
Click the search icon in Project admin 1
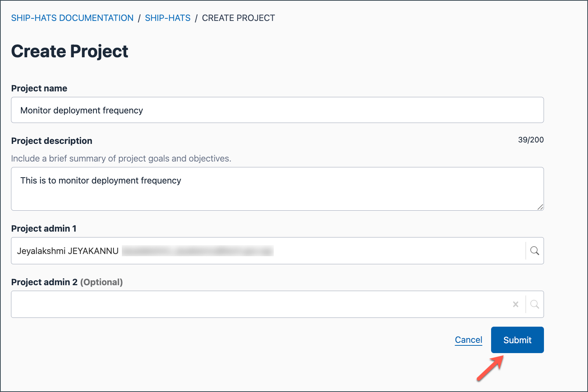[535, 251]
